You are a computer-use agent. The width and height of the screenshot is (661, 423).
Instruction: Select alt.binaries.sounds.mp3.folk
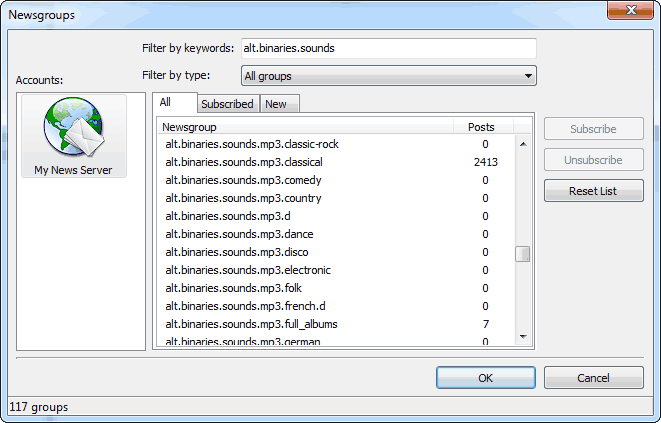click(x=336, y=288)
